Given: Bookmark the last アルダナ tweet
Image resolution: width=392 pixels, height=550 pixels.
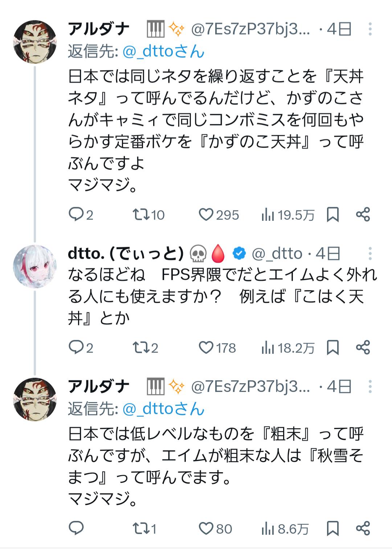Looking at the screenshot, I should (x=332, y=528).
